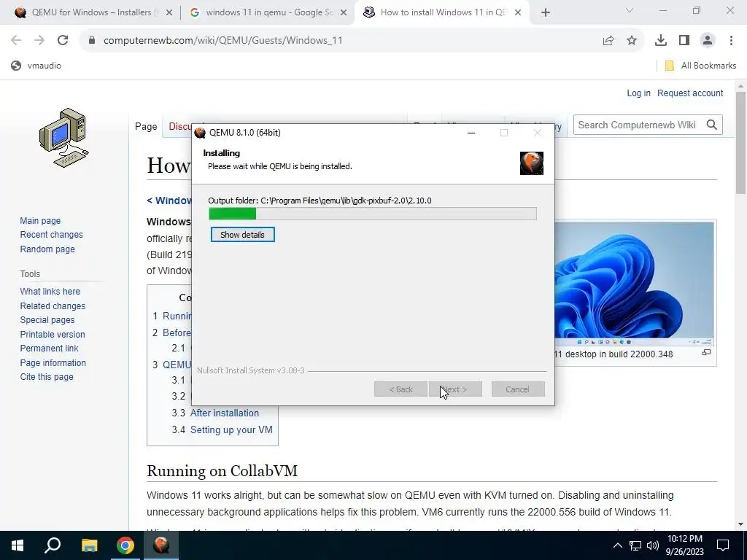
Task: View site lock information icon
Action: [92, 41]
